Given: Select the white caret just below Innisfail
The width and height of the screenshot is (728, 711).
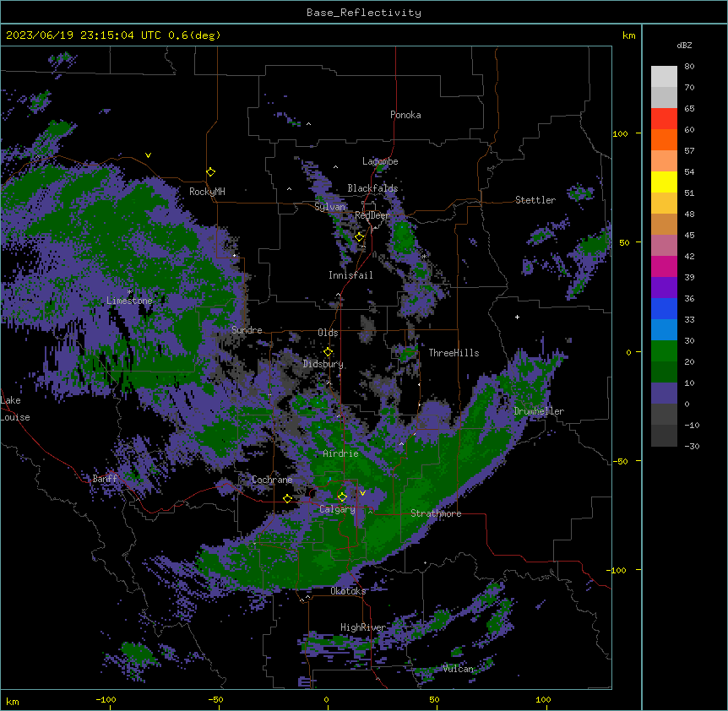Looking at the screenshot, I should pyautogui.click(x=338, y=295).
